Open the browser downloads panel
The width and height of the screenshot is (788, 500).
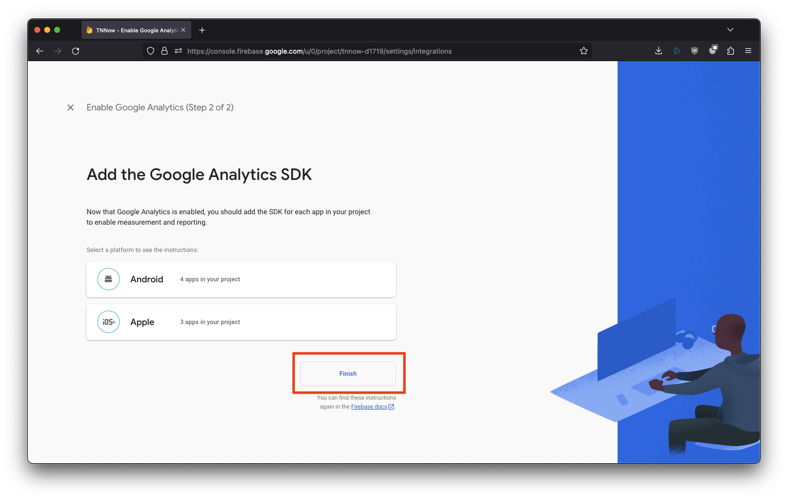click(658, 51)
